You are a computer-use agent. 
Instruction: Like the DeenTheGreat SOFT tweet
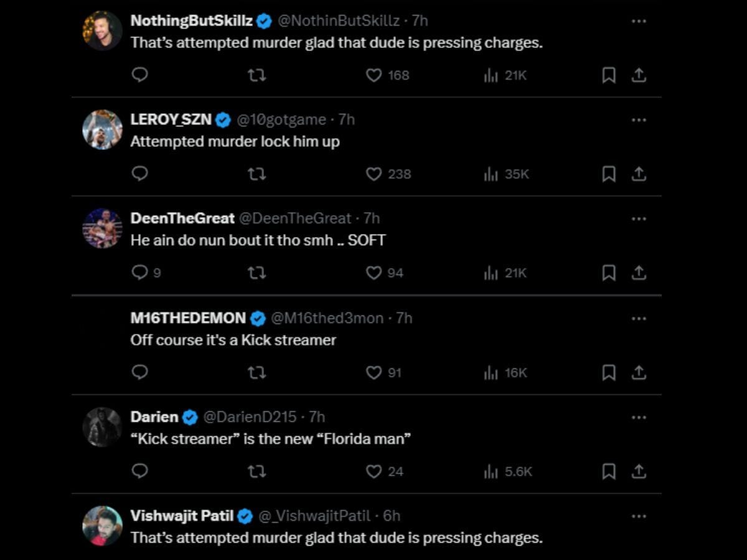374,273
